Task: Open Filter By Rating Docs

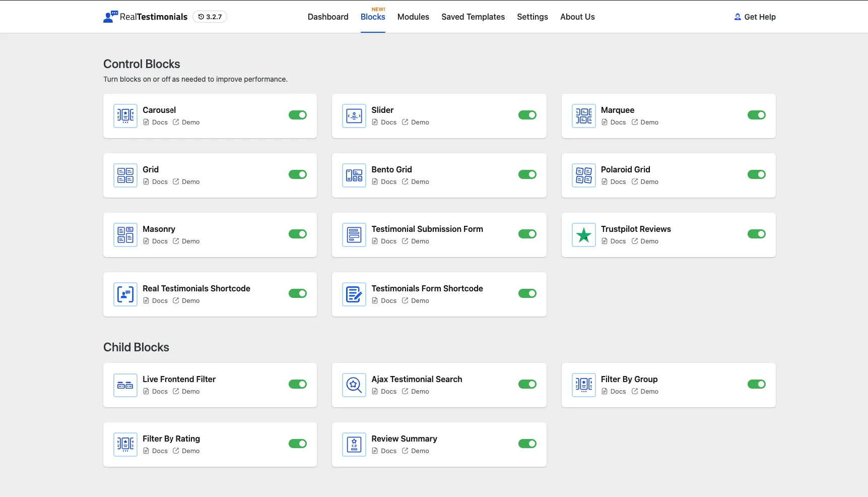Action: pyautogui.click(x=155, y=451)
